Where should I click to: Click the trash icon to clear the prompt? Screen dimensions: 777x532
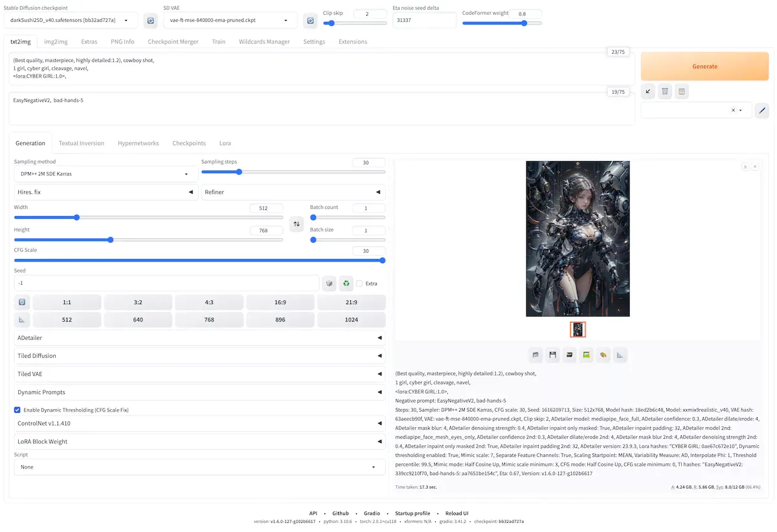[664, 91]
